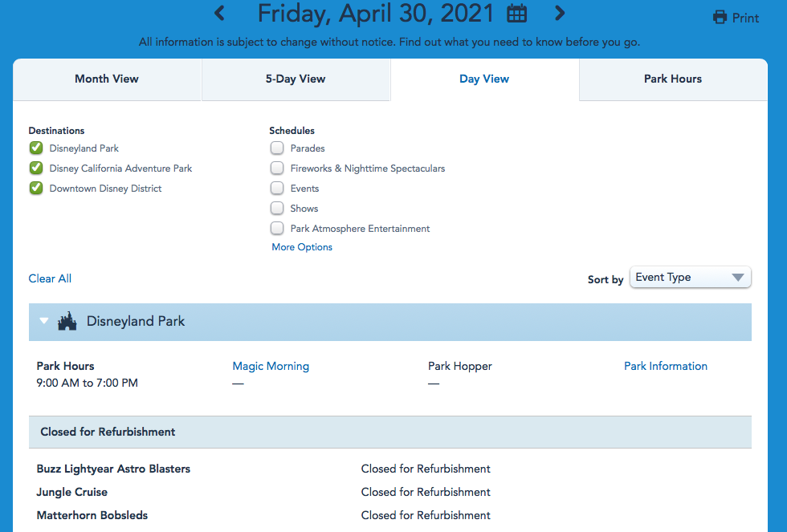Viewport: 787px width, 532px height.
Task: Open the Magic Morning link
Action: click(271, 366)
